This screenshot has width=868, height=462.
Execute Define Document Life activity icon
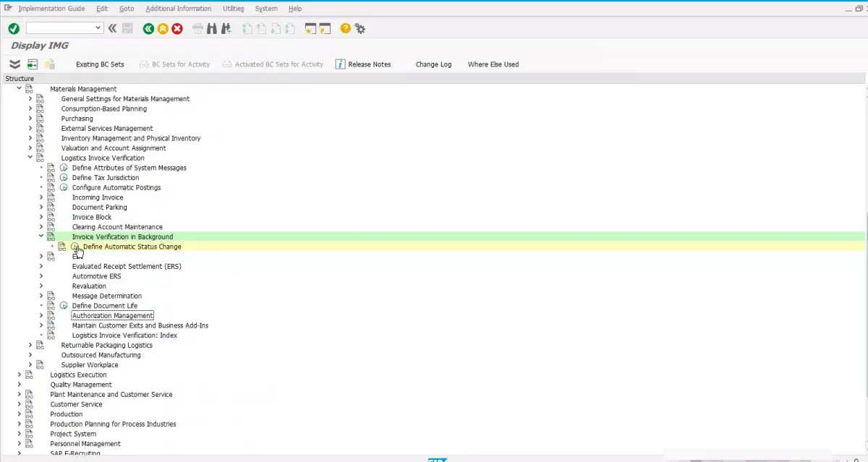[x=64, y=306]
